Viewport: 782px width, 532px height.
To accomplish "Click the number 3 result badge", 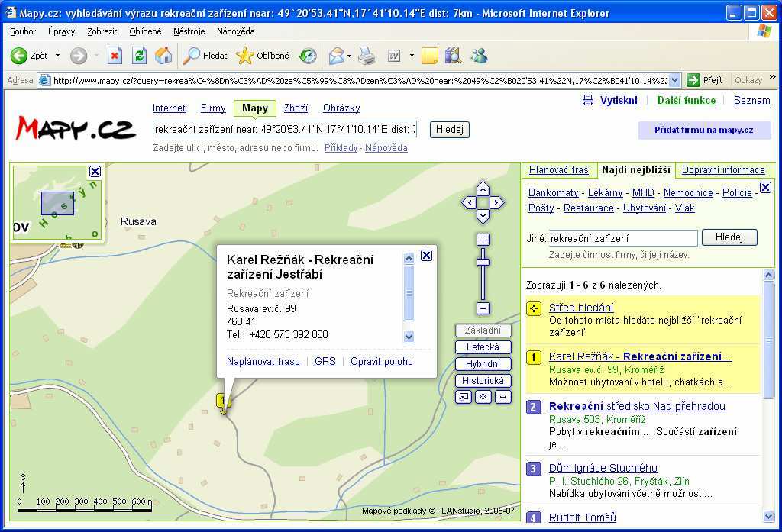I will point(534,469).
